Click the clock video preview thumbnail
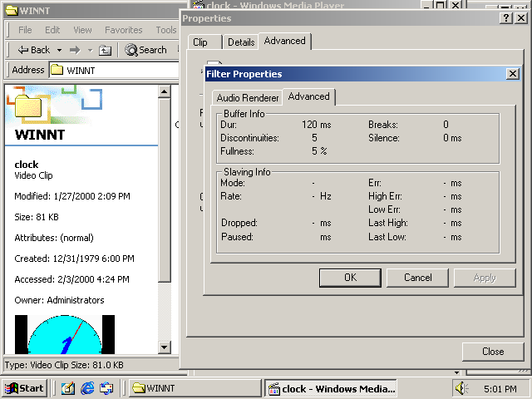Screen dimensions: 532x399 click(65, 334)
